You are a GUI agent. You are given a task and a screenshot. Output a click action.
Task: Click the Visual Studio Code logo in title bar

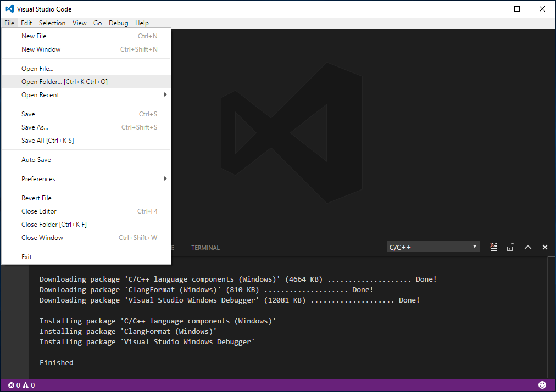[9, 9]
